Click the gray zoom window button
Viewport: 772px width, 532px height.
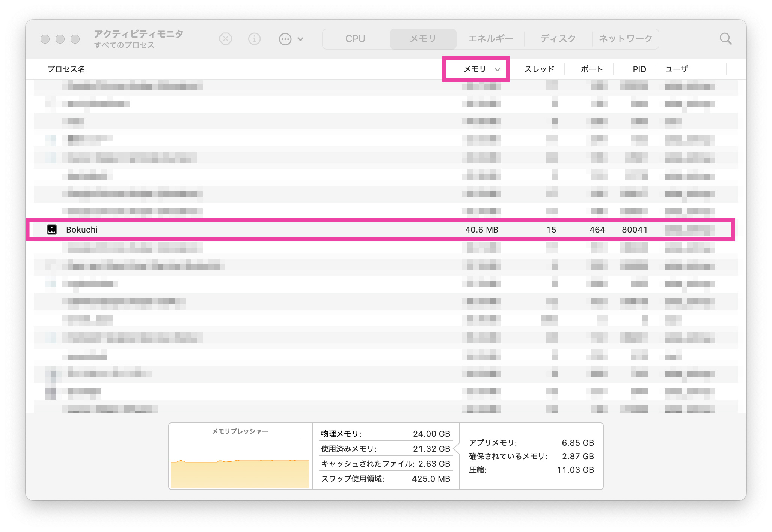tap(75, 39)
